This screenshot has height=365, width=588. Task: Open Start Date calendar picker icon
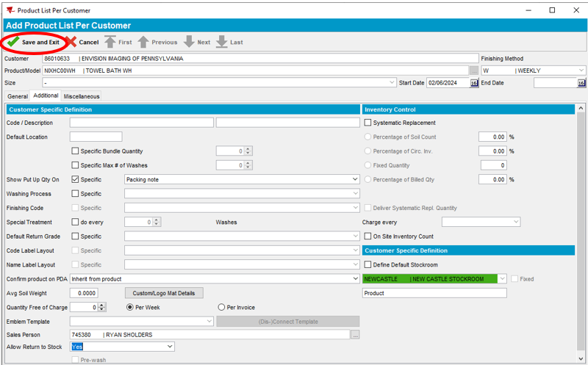pyautogui.click(x=474, y=83)
